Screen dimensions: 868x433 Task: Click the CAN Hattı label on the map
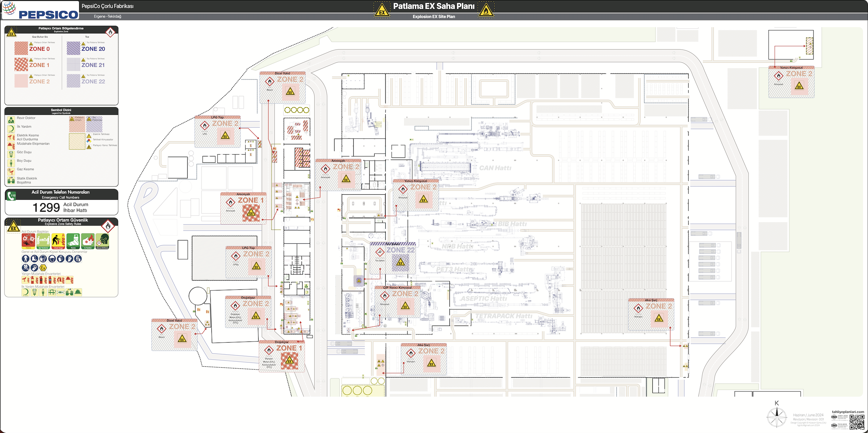pyautogui.click(x=495, y=168)
